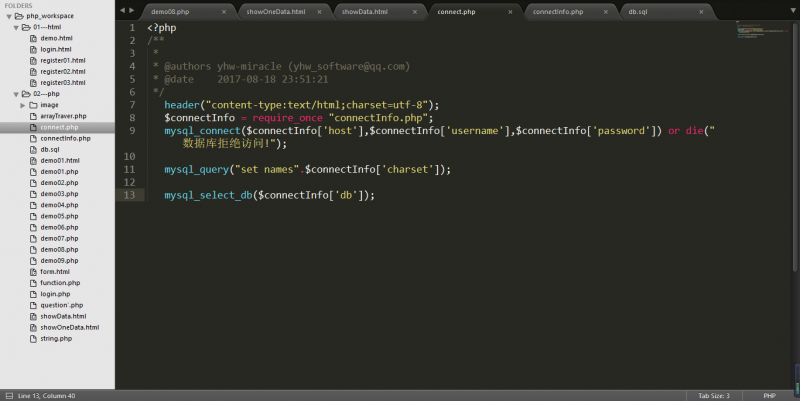Click line number 11 in the gutter

click(131, 169)
